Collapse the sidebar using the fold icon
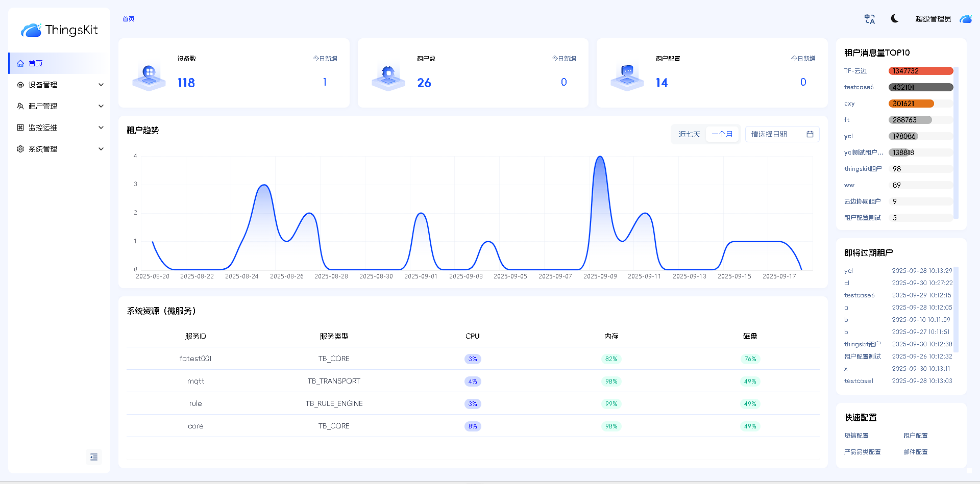980x484 pixels. [x=94, y=457]
